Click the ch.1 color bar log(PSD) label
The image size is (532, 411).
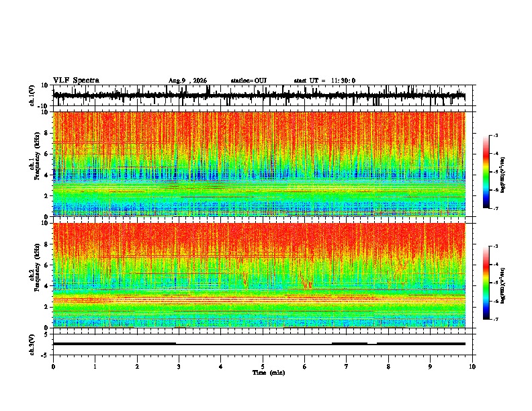click(503, 175)
